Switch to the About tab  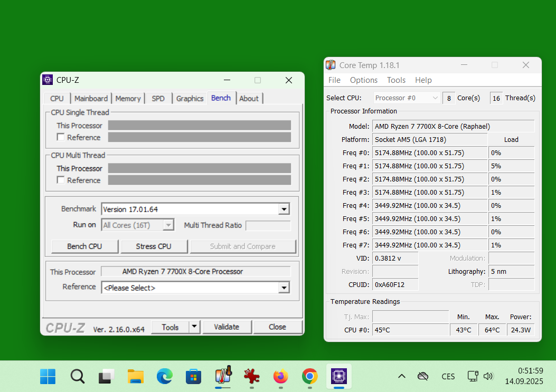point(249,99)
